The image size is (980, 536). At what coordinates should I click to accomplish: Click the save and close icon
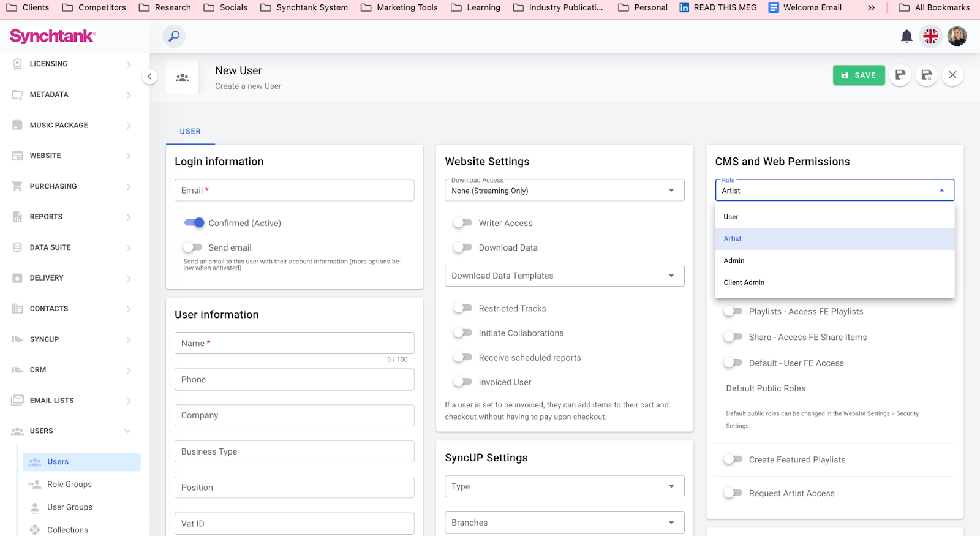[926, 75]
